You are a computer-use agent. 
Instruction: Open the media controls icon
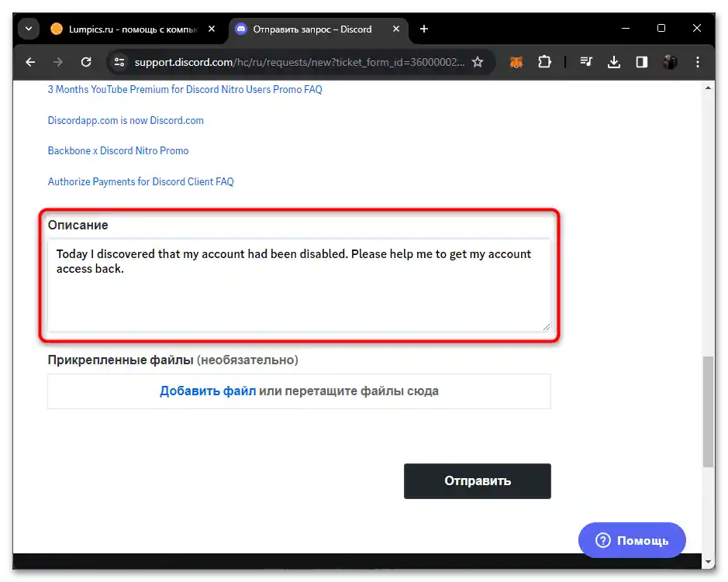pyautogui.click(x=586, y=62)
